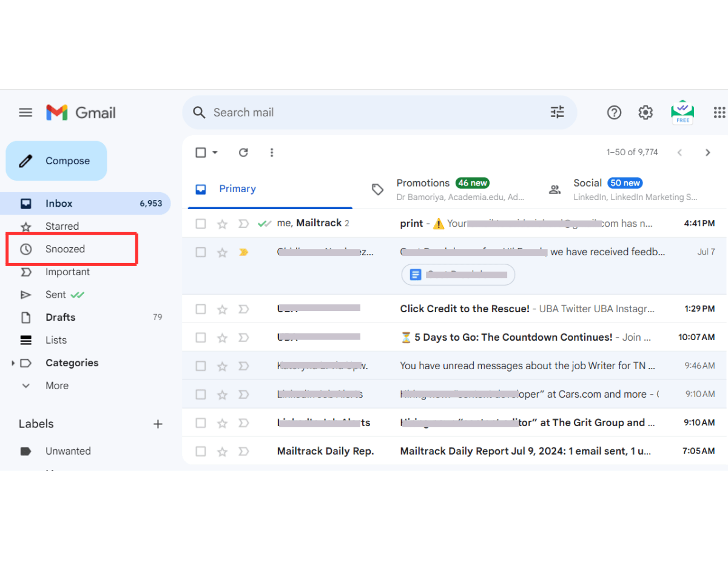Screen dimensions: 728x582
Task: Open the three-dot More toolbar menu
Action: click(x=271, y=152)
